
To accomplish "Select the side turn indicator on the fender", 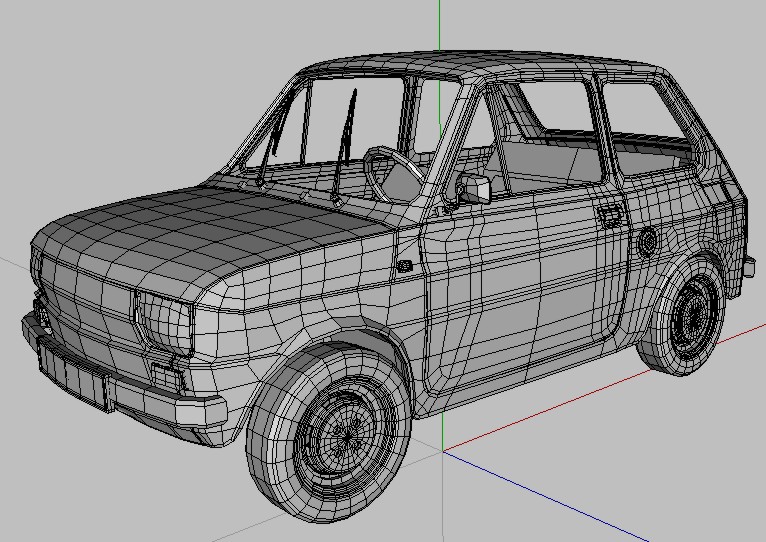I will [x=404, y=266].
